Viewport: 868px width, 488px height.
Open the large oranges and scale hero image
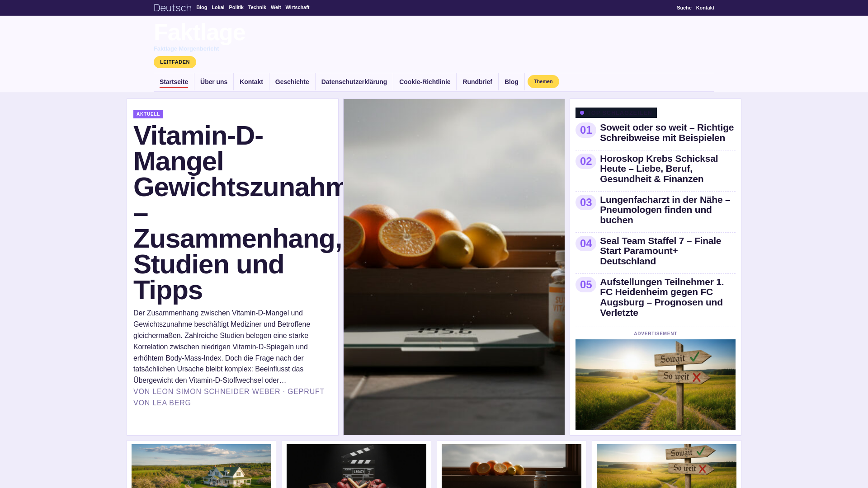coord(454,267)
